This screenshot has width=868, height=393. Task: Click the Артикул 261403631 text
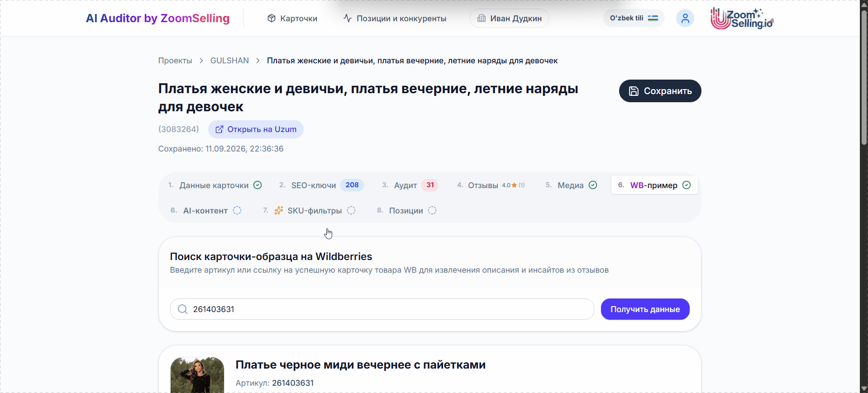tap(275, 383)
